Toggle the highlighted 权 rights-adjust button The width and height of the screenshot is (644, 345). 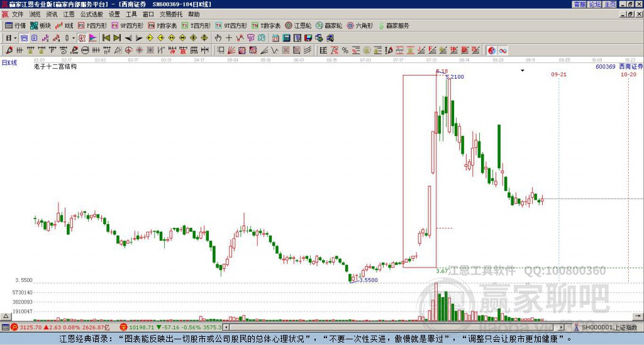(82, 38)
